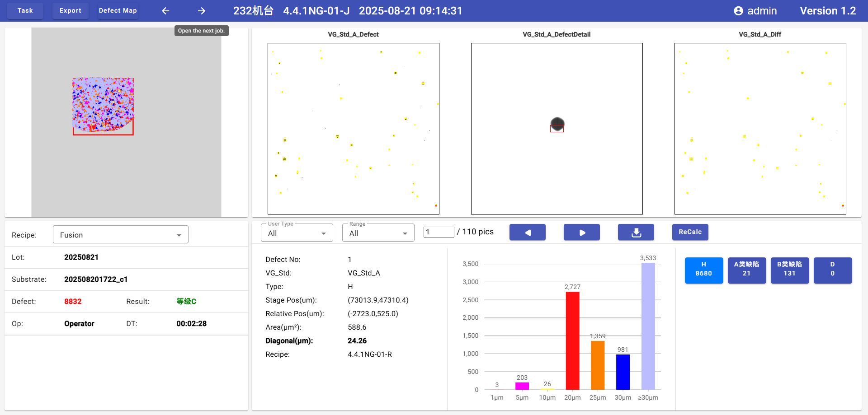Open the Defect Map view

118,11
